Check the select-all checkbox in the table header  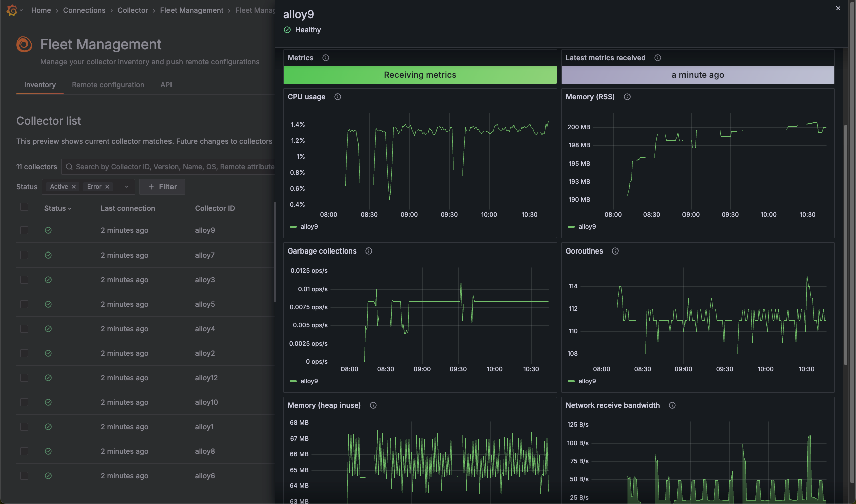[x=24, y=206]
